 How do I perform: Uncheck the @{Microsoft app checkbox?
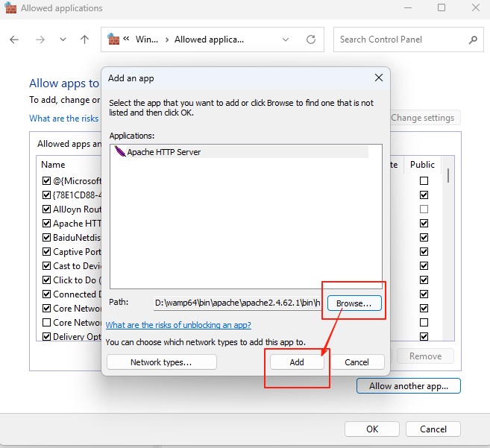point(46,181)
